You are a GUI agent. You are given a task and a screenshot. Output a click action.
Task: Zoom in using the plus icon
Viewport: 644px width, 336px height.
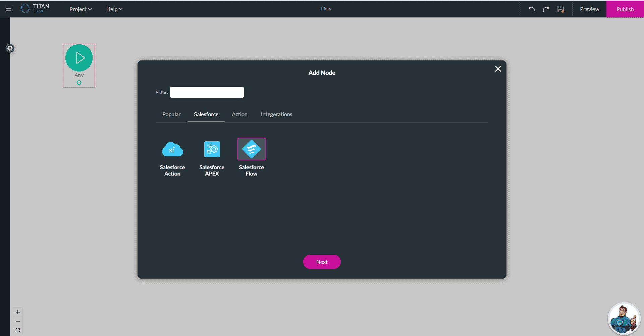18,312
